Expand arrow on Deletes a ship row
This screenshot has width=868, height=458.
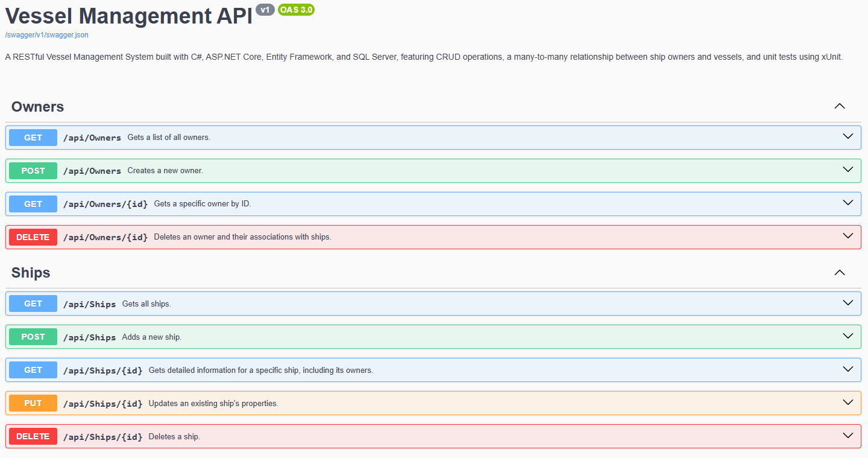(x=848, y=435)
